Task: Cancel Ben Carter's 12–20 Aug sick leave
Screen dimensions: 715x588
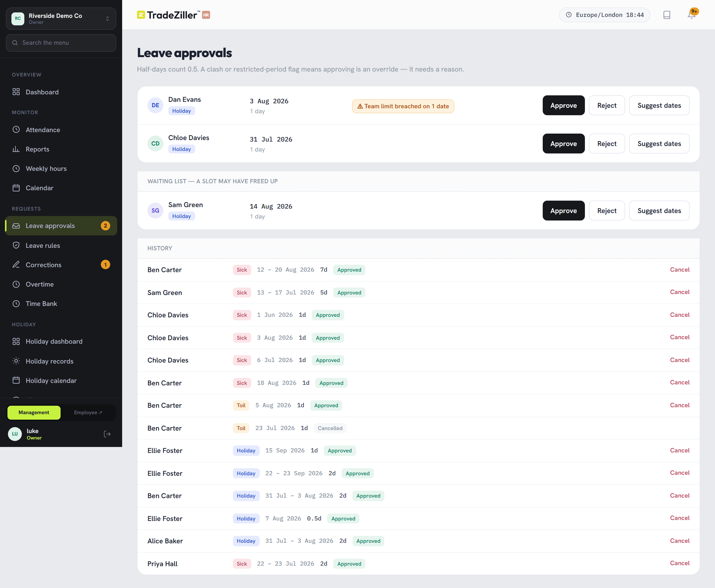Action: (x=679, y=270)
